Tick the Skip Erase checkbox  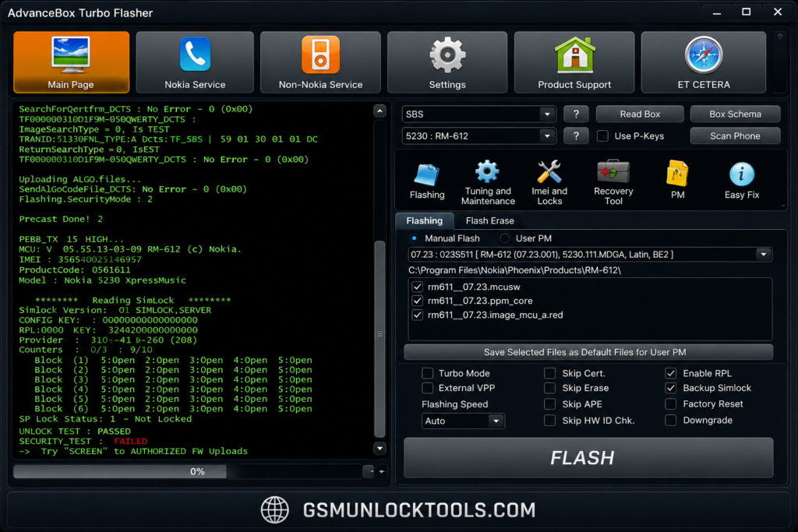click(x=549, y=388)
